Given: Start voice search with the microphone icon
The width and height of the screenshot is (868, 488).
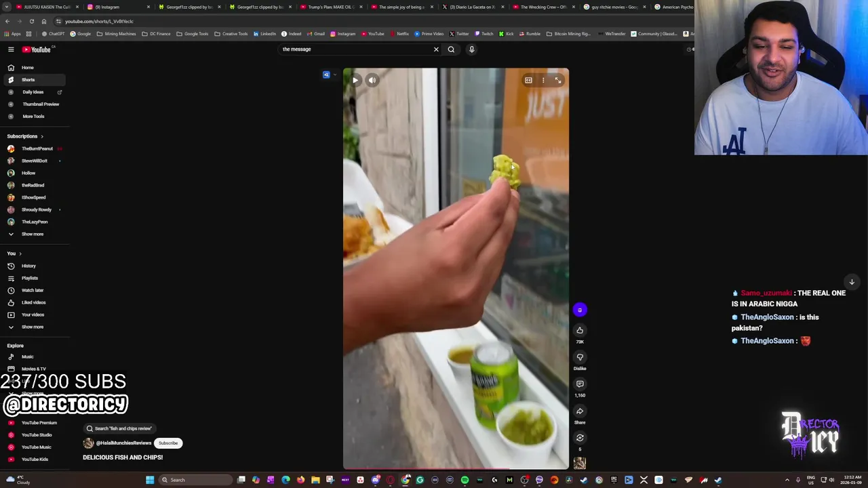Looking at the screenshot, I should 472,49.
